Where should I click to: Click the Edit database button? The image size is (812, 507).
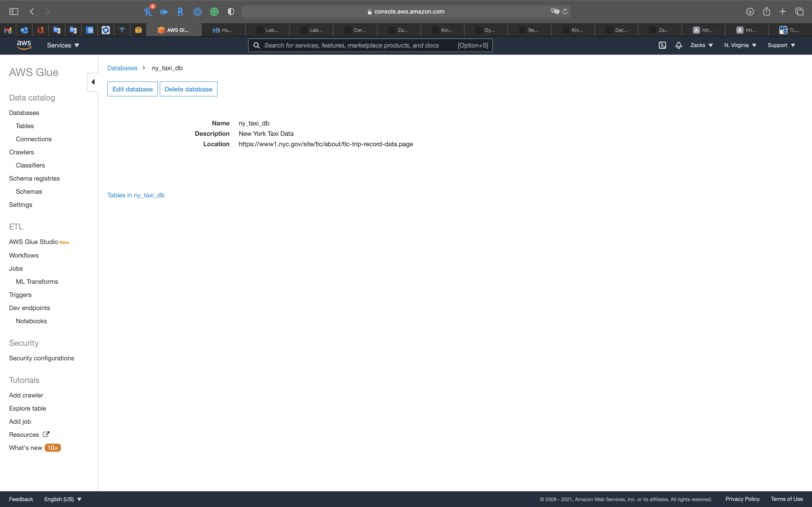pos(133,89)
